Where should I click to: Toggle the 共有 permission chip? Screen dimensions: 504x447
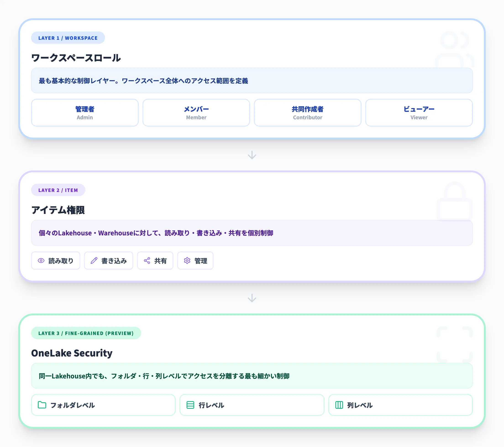pos(155,261)
